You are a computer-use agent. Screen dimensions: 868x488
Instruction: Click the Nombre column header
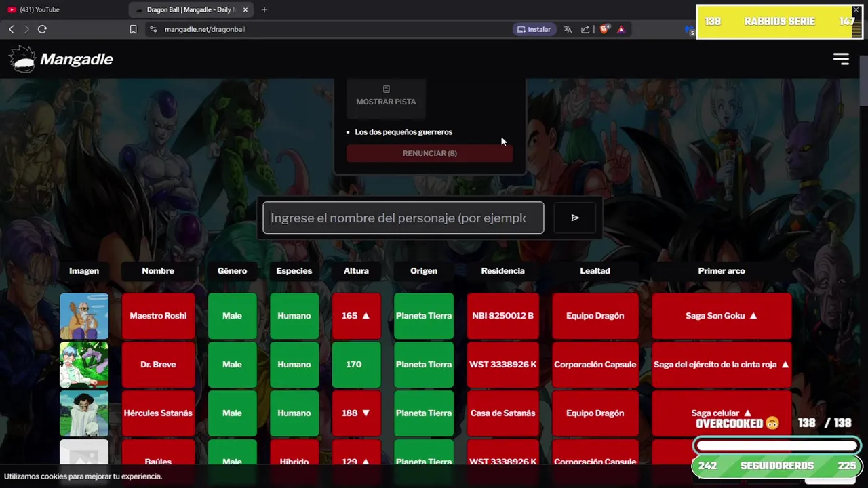click(158, 270)
